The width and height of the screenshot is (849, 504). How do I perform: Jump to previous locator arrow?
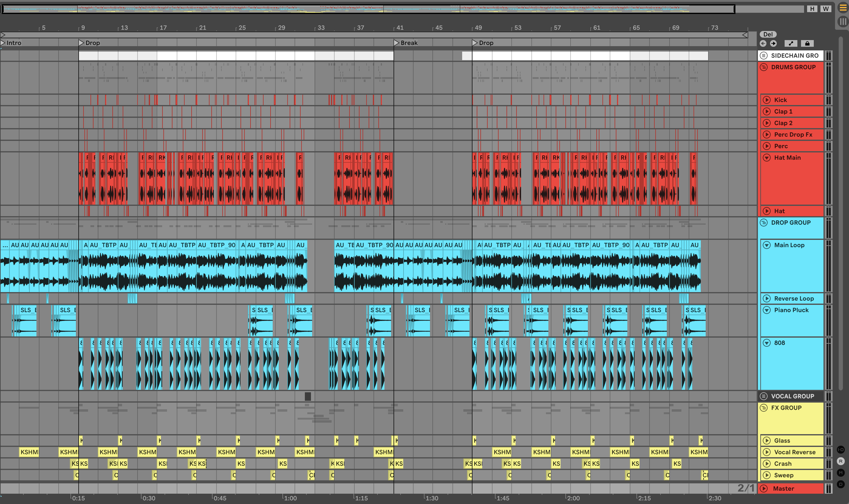763,43
